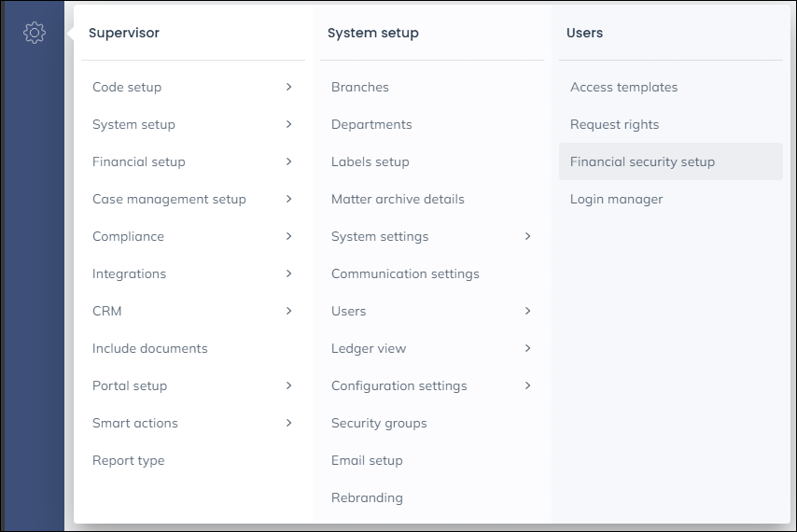Expand the Financial setup chevron
Viewport: 797px width, 532px height.
pos(289,161)
